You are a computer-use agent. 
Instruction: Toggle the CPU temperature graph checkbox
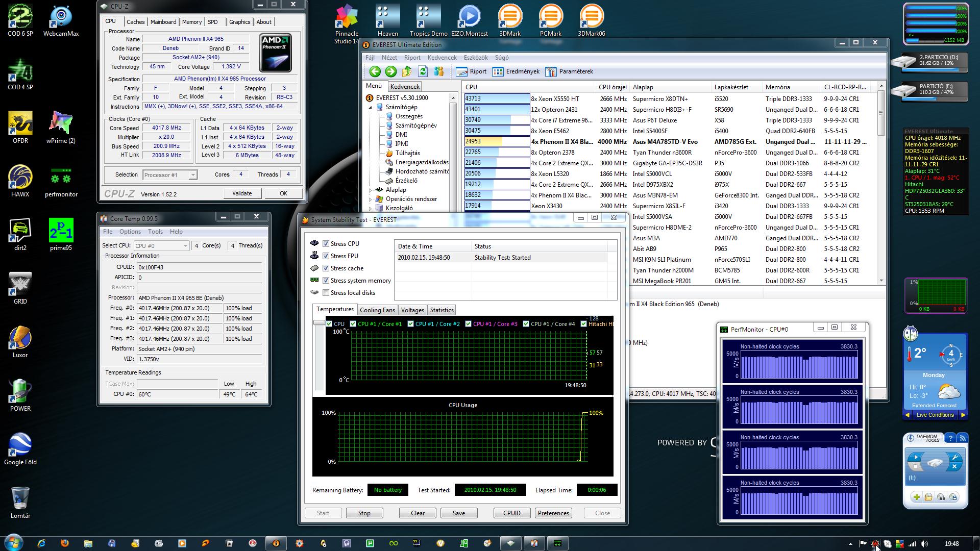click(329, 324)
